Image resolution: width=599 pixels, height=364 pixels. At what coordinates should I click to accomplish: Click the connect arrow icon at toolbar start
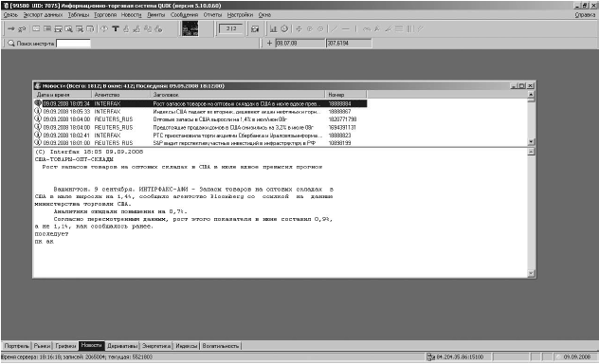tap(10, 29)
